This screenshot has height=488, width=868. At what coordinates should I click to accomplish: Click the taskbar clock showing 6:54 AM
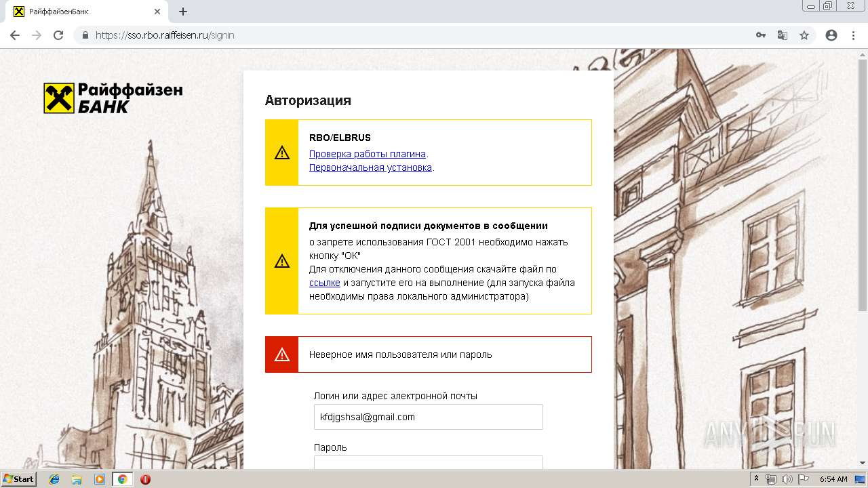coord(833,479)
